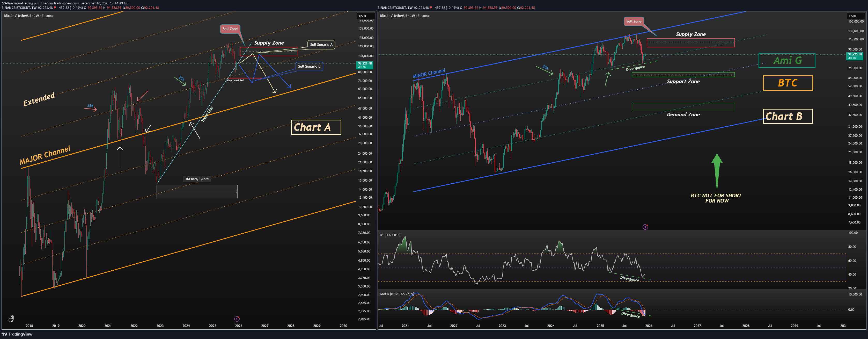Open the AG-Precision-Trading author link

17,3
